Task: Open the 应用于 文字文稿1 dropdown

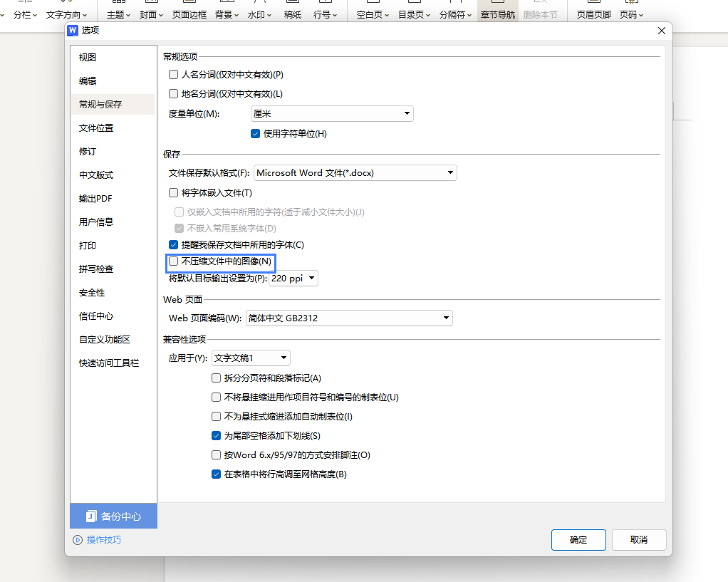Action: coord(251,358)
